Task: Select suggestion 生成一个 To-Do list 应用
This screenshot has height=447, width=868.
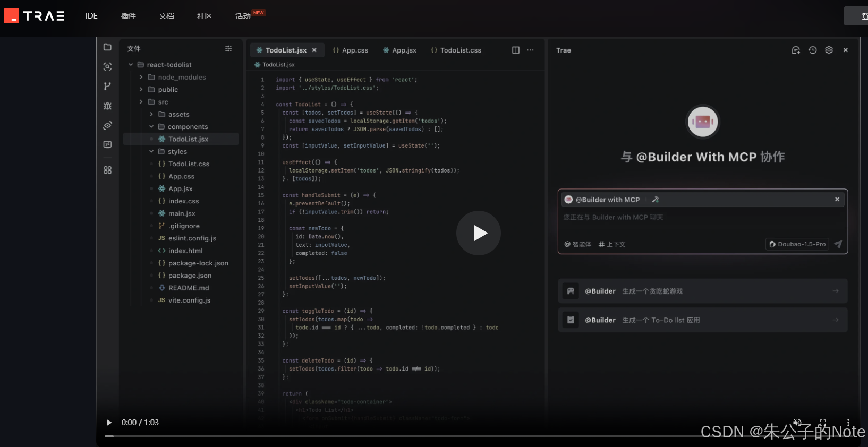Action: pos(702,320)
